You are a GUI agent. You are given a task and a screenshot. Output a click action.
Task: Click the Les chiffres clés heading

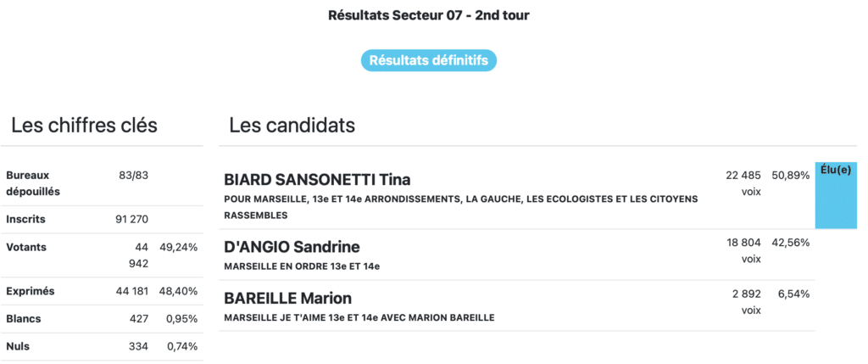(84, 126)
